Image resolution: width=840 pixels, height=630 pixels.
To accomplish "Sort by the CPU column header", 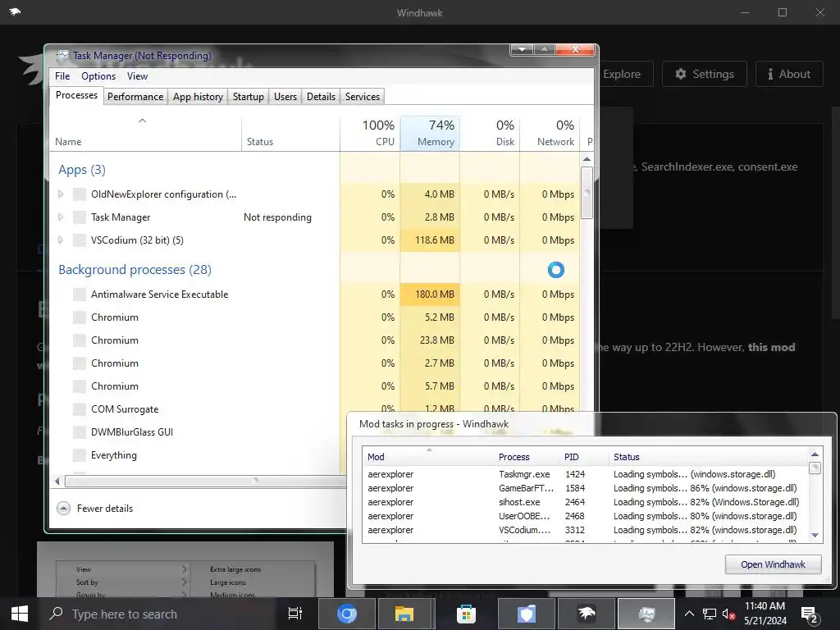I will (370, 134).
